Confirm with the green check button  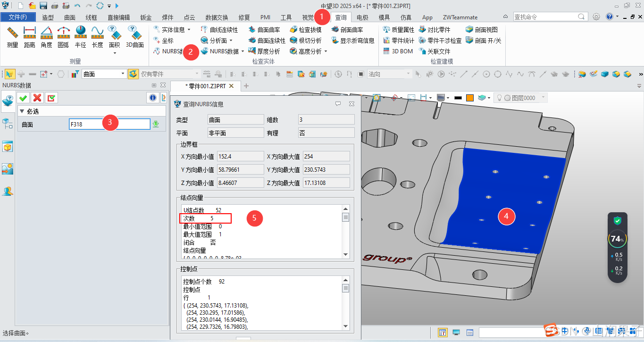(23, 98)
